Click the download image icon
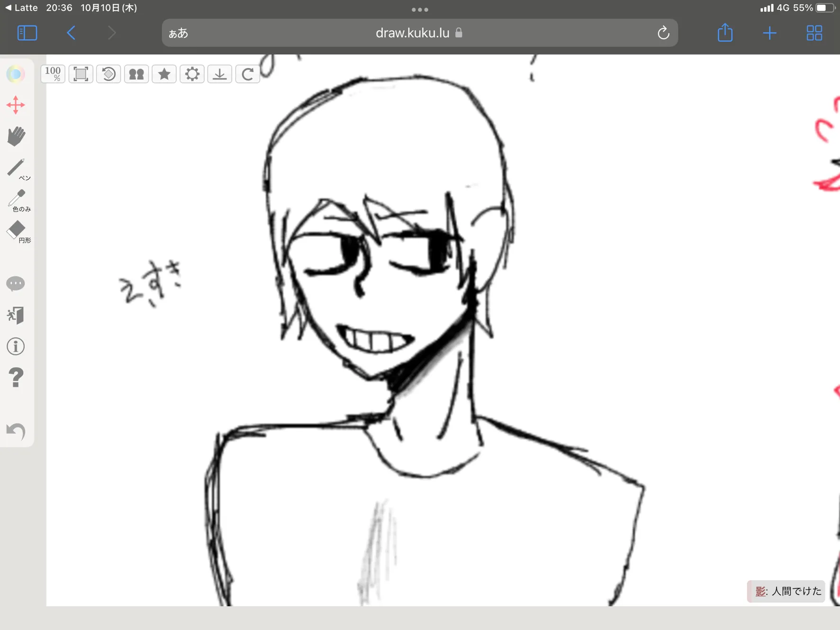The height and width of the screenshot is (630, 840). (x=220, y=74)
